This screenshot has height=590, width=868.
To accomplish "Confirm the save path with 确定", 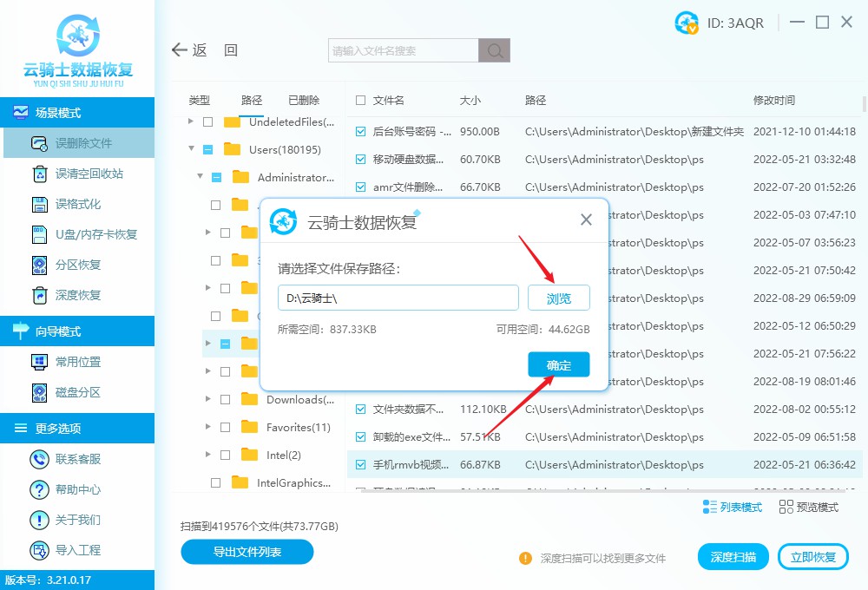I will [558, 364].
